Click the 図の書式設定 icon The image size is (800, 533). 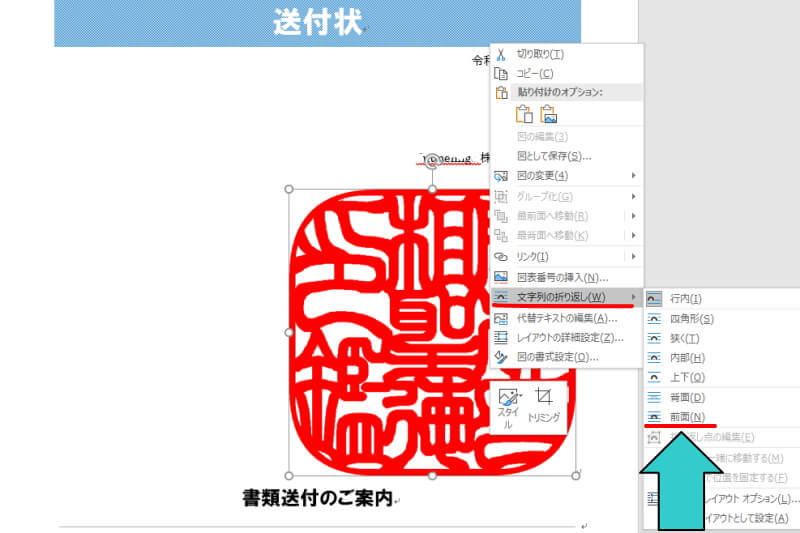click(502, 357)
